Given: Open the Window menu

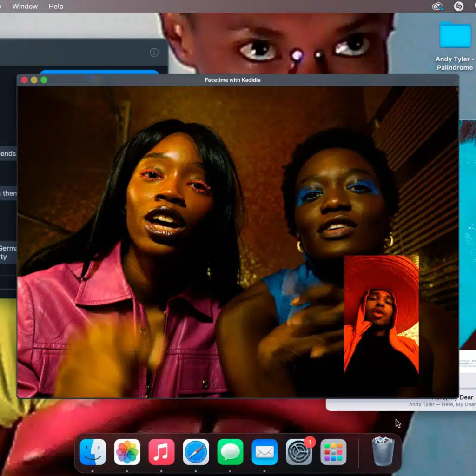Looking at the screenshot, I should pos(26,7).
